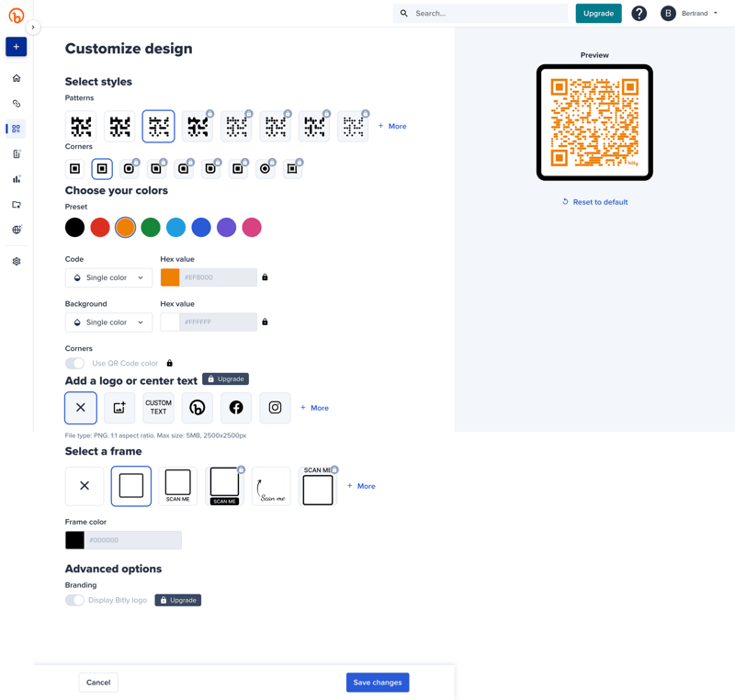Viewport: 735px width, 700px height.
Task: Expand More frame options
Action: [x=360, y=486]
